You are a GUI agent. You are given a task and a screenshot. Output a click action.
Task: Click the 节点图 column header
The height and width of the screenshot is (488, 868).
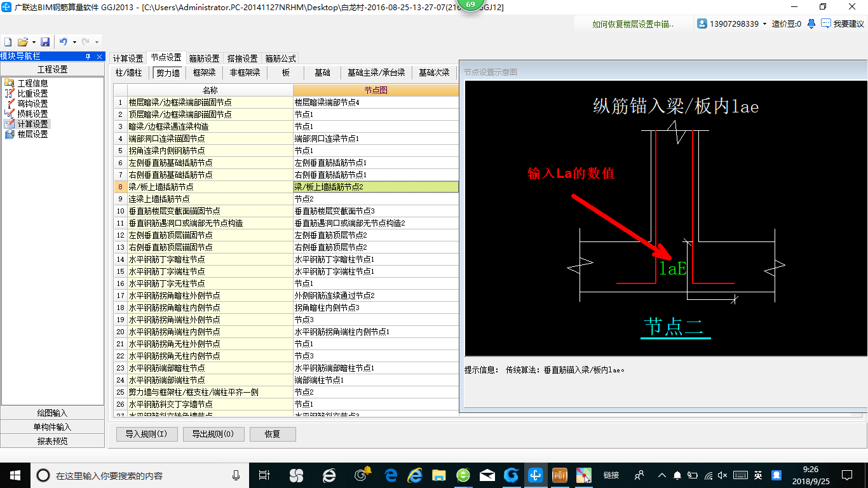click(376, 90)
